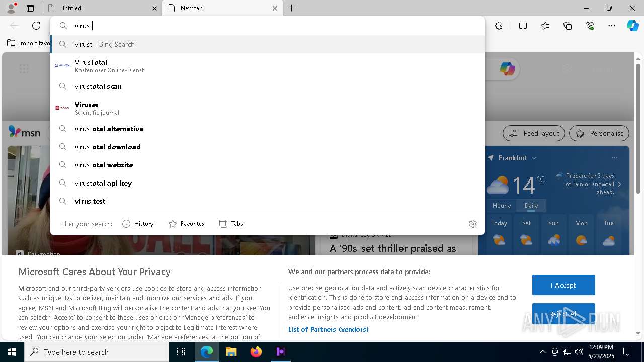Screen dimensions: 644x362
Task: Open weather card more options ellipsis
Action: click(x=614, y=158)
